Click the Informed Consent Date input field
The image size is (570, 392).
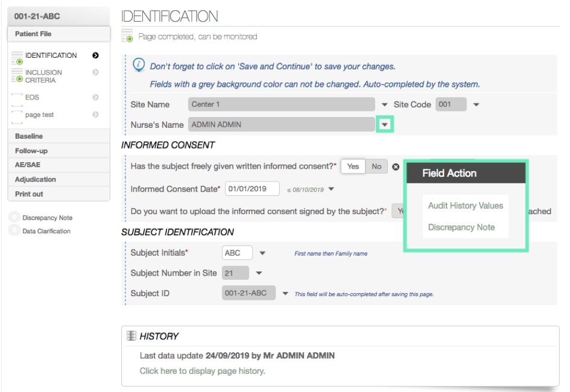[x=252, y=189]
